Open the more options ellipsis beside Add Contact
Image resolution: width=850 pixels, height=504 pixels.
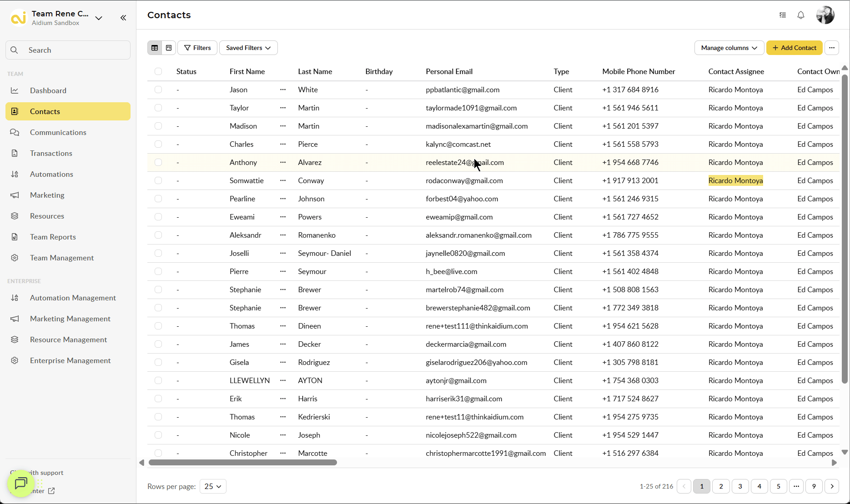832,48
